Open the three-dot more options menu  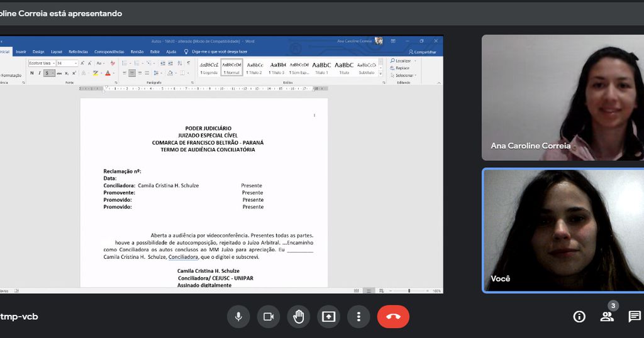pyautogui.click(x=358, y=317)
